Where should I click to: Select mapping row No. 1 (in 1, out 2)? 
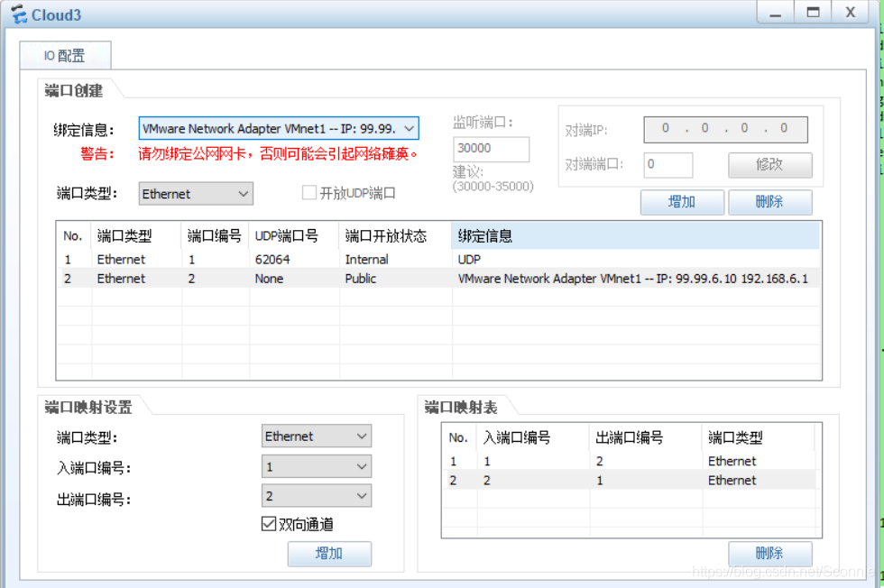point(630,461)
